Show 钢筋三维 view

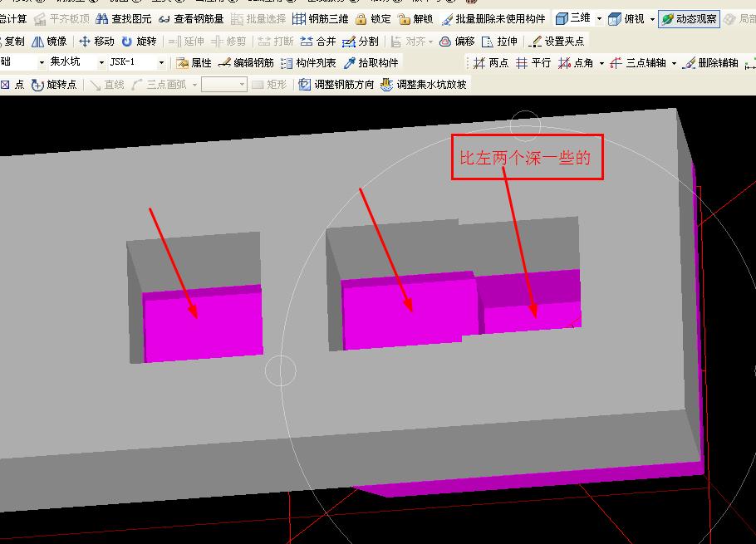(320, 19)
